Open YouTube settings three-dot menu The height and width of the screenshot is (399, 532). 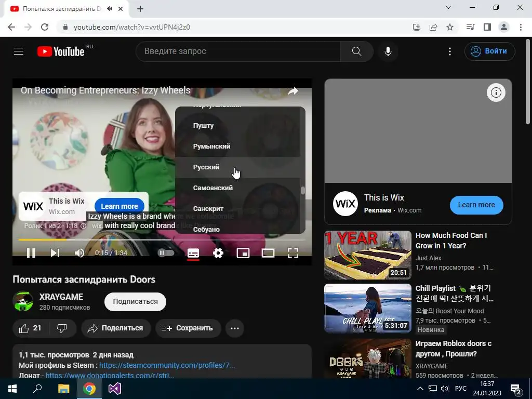[x=450, y=51]
